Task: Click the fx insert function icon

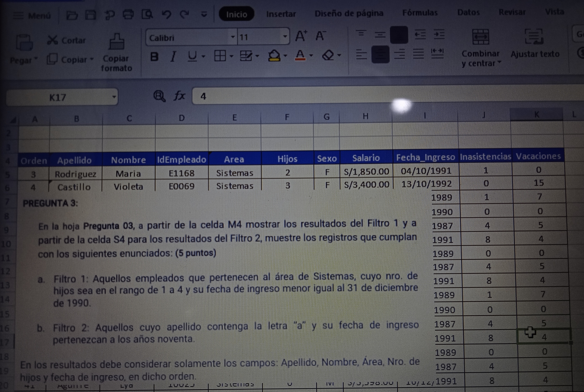Action: (179, 95)
